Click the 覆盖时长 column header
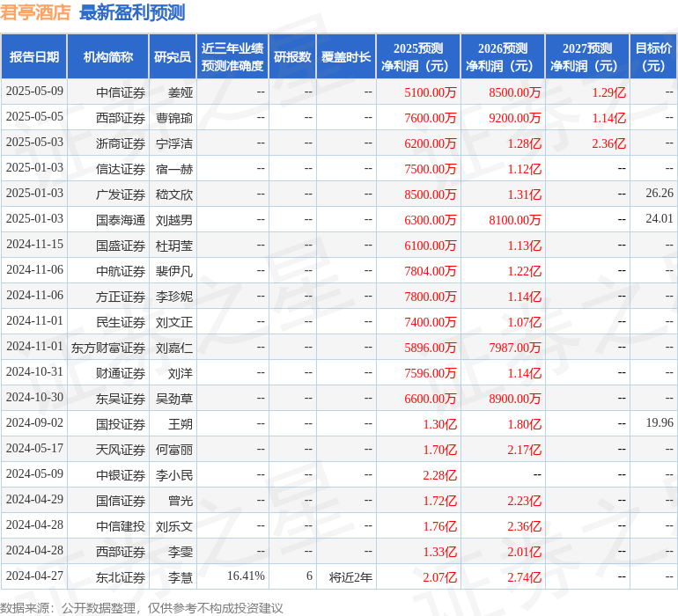Image resolution: width=678 pixels, height=616 pixels. [346, 57]
